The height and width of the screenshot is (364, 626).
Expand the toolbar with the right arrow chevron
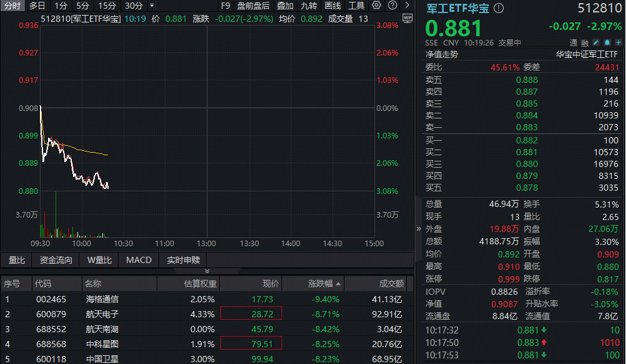pos(408,6)
